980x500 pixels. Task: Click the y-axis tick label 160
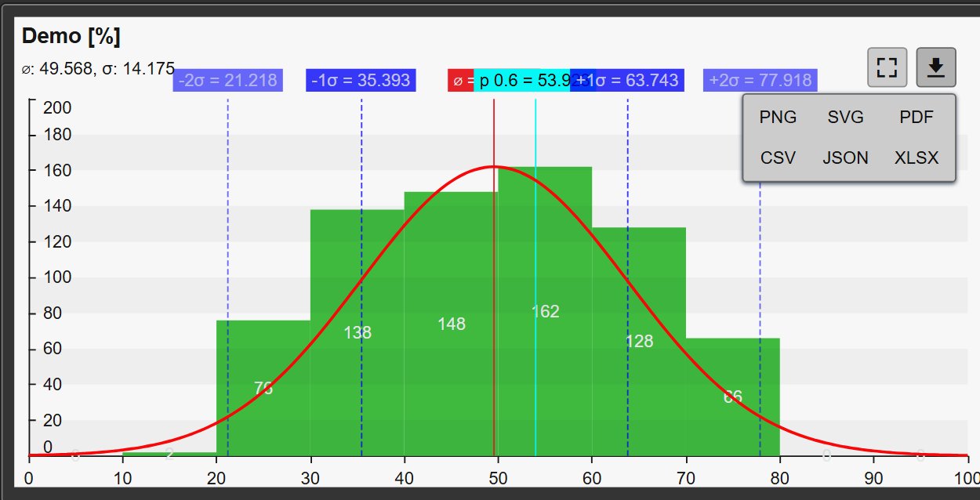pos(58,170)
